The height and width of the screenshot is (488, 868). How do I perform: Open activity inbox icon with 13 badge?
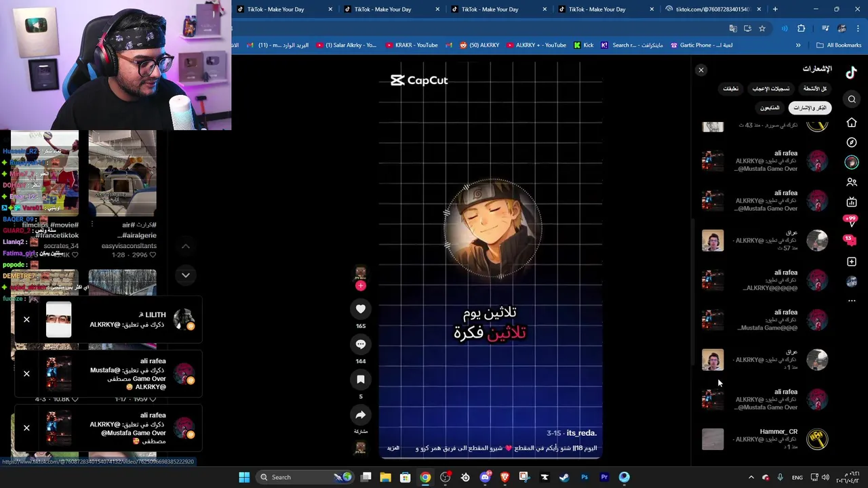[x=849, y=240]
